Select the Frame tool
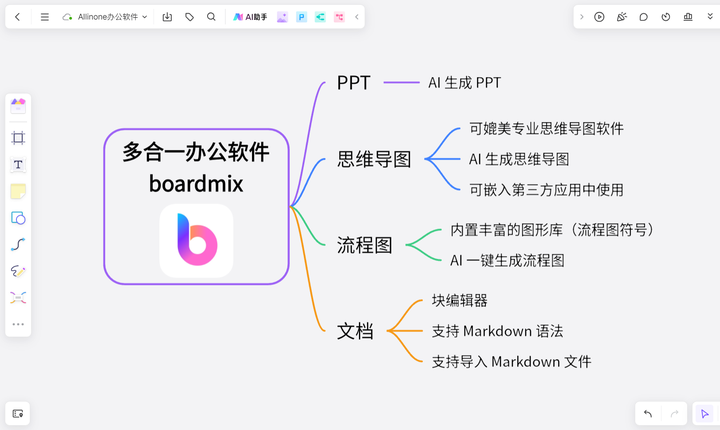720x430 pixels. 18,138
